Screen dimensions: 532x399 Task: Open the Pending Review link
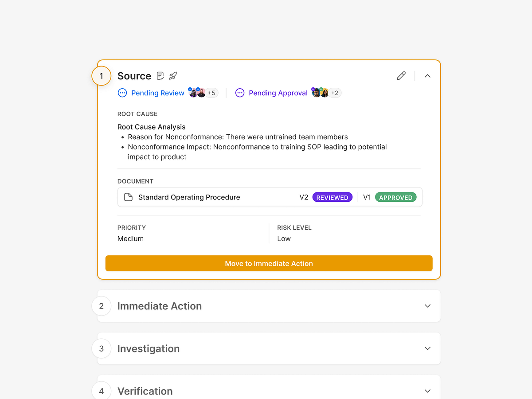(158, 93)
